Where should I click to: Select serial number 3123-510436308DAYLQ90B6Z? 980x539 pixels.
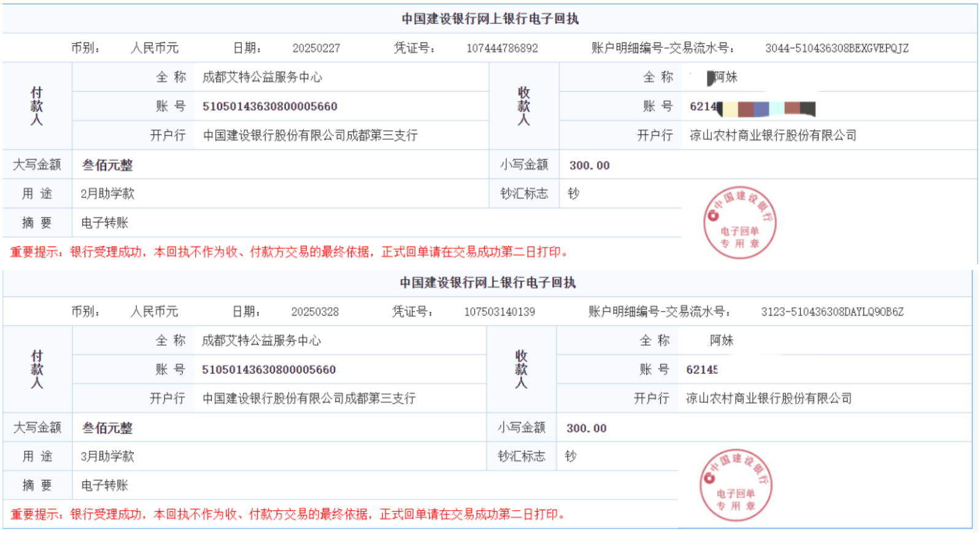[x=832, y=312]
